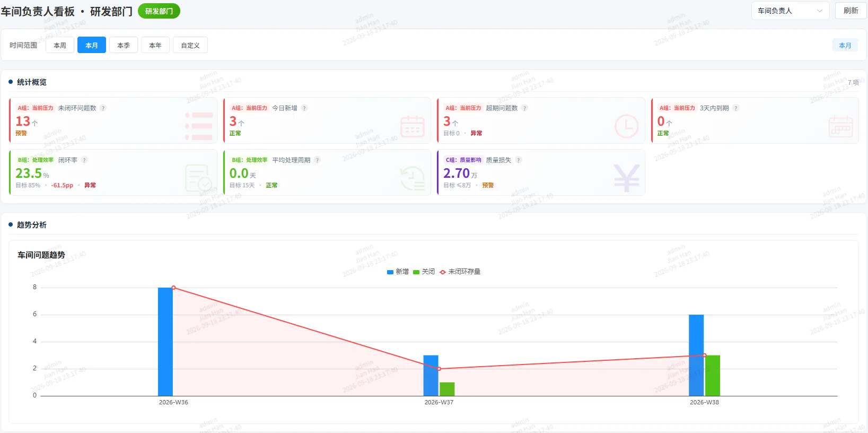Show help icon next to 超期问题数
This screenshot has height=433, width=868.
[524, 108]
